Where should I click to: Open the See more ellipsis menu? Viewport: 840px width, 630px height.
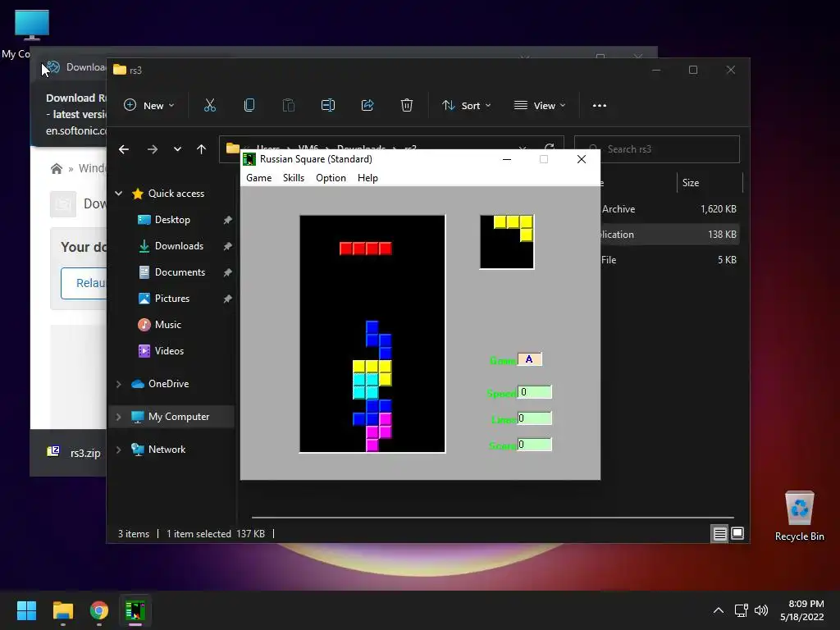(600, 106)
